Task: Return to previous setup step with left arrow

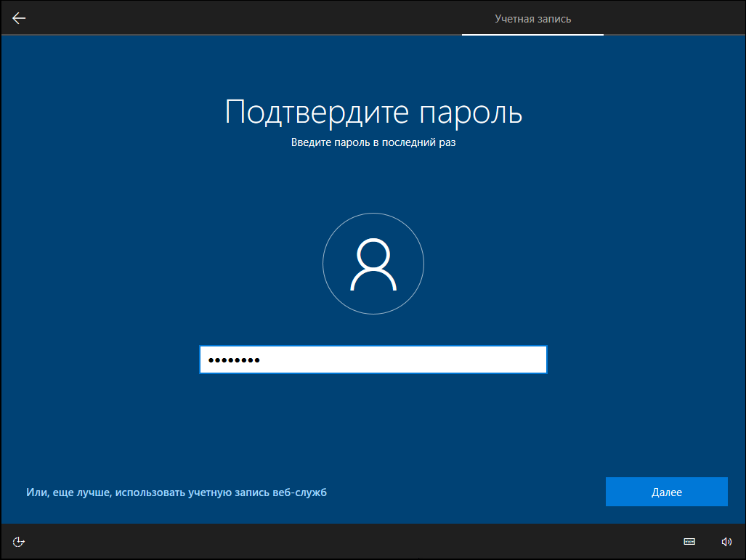Action: [x=19, y=18]
